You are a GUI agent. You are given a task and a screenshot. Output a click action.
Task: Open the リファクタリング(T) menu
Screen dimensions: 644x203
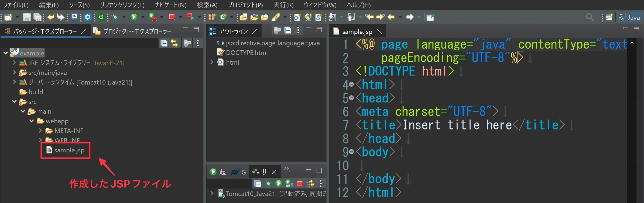coord(122,5)
